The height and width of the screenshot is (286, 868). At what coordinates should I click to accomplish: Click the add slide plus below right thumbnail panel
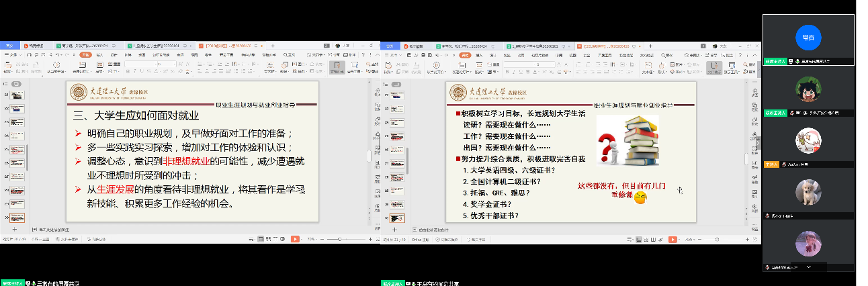click(394, 229)
